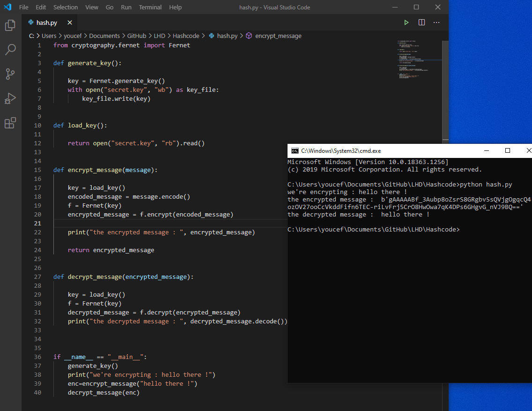
Task: Close the Visual Studio Code window
Action: pos(438,7)
